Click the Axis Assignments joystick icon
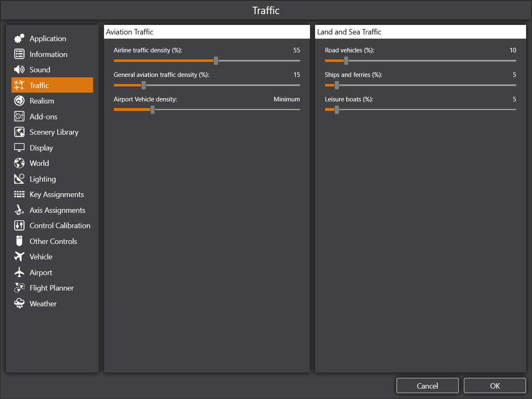 tap(19, 210)
